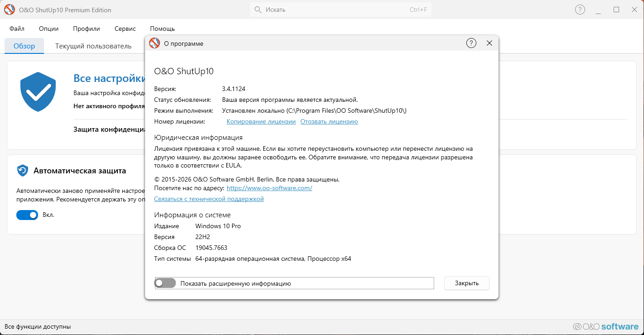Click the Windows 10 Pro edition value
644x335 pixels.
tap(218, 226)
